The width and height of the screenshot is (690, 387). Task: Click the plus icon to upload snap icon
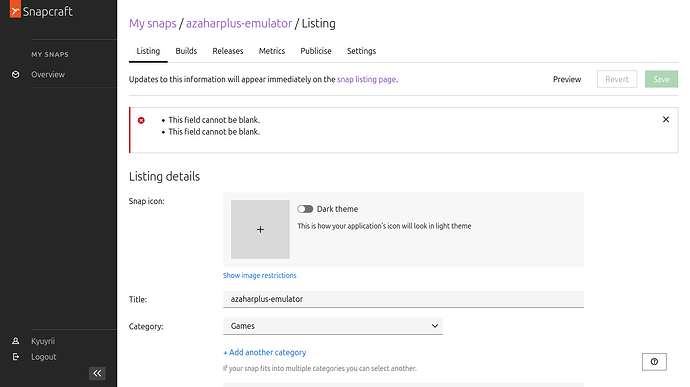point(261,229)
